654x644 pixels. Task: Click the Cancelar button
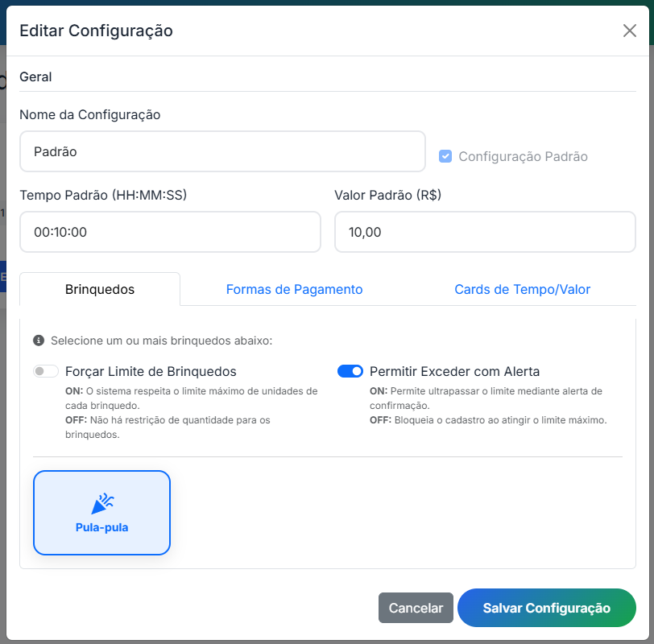(416, 608)
